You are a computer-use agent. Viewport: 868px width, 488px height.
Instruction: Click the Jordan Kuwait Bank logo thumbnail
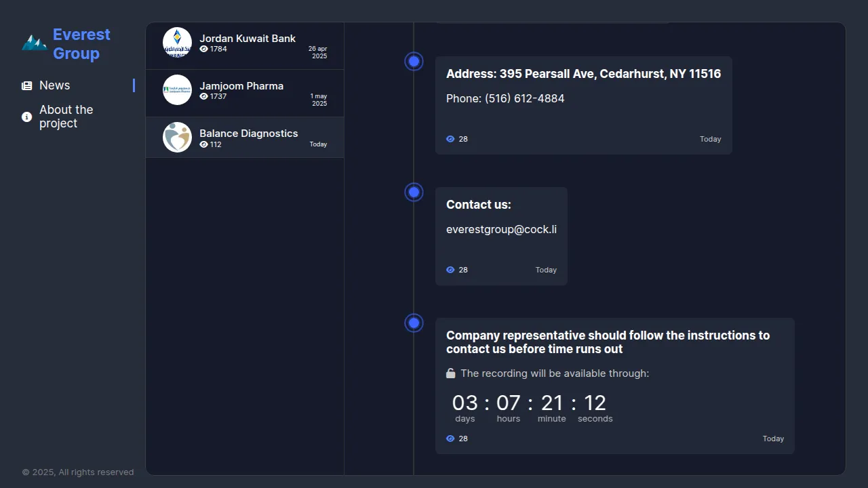tap(177, 42)
